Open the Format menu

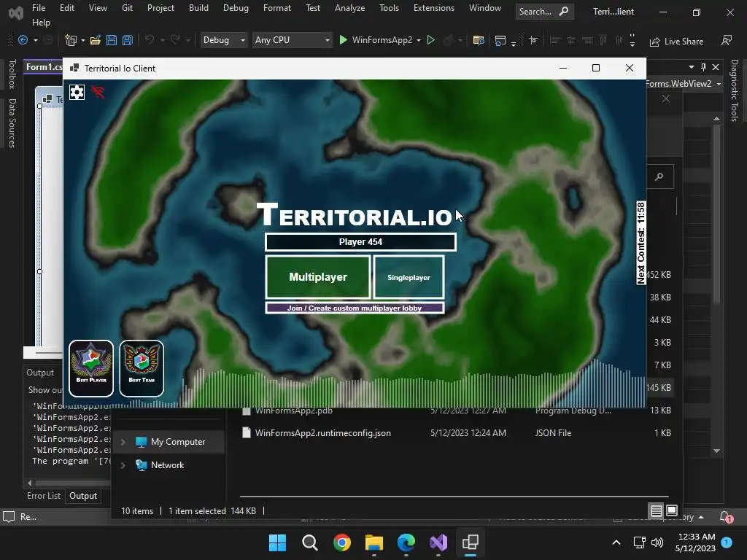276,8
